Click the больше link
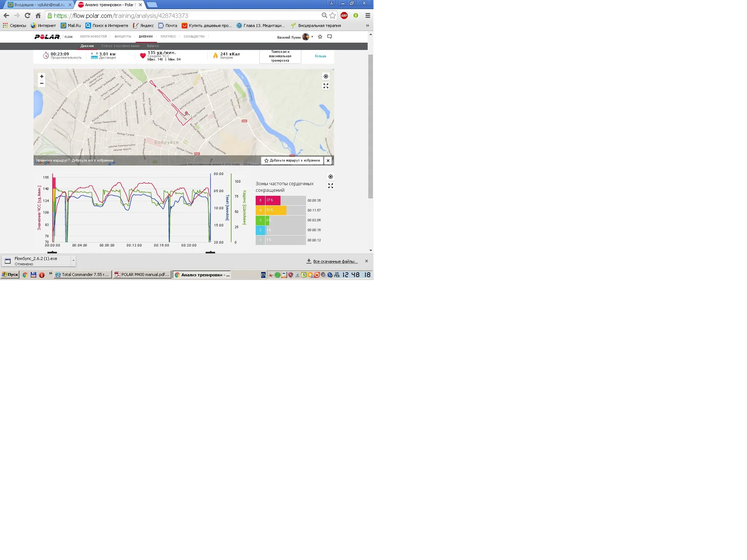747x560 pixels. click(320, 56)
